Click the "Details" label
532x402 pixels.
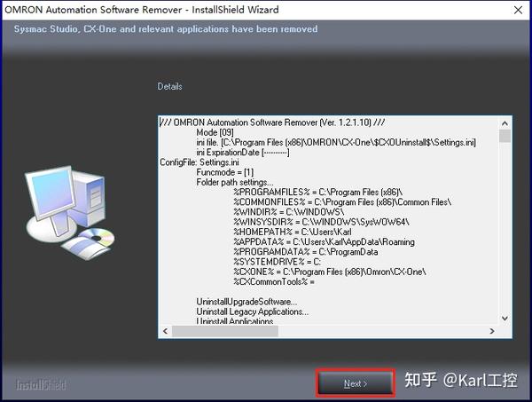[x=169, y=87]
